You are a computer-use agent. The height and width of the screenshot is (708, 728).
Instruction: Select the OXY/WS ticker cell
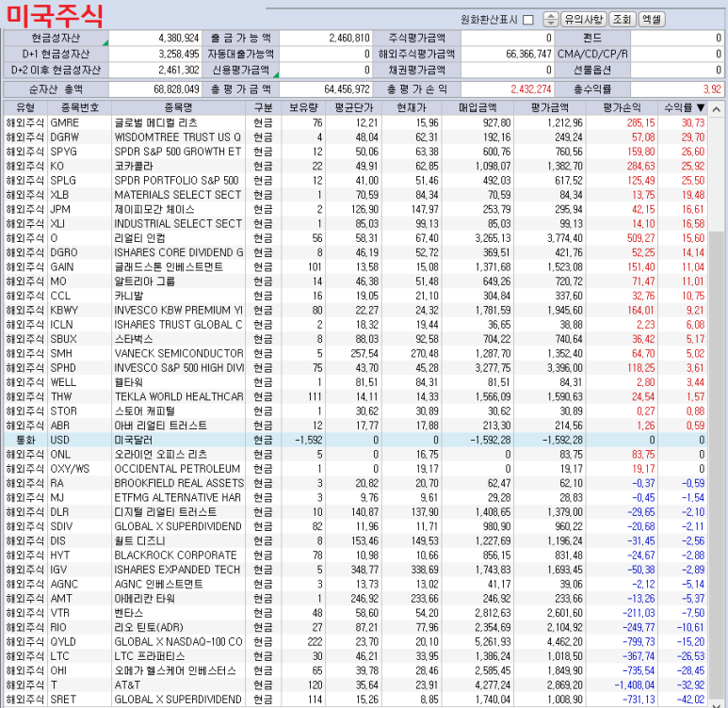pos(79,469)
